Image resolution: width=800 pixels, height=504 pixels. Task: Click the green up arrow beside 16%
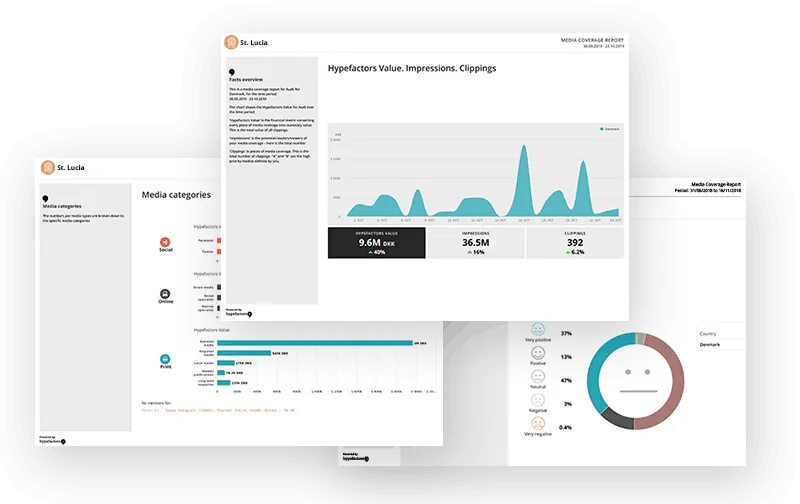click(x=469, y=253)
